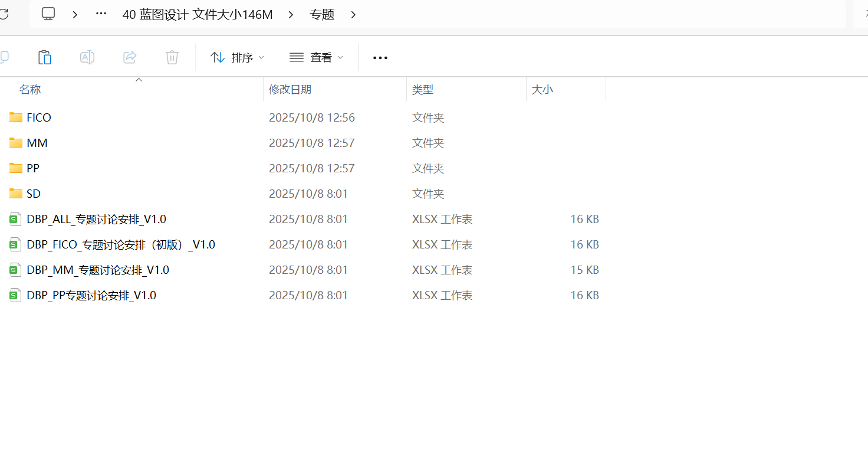Select the DBP_ALL spreadsheet file icon
Image resolution: width=868 pixels, height=458 pixels.
(16, 220)
